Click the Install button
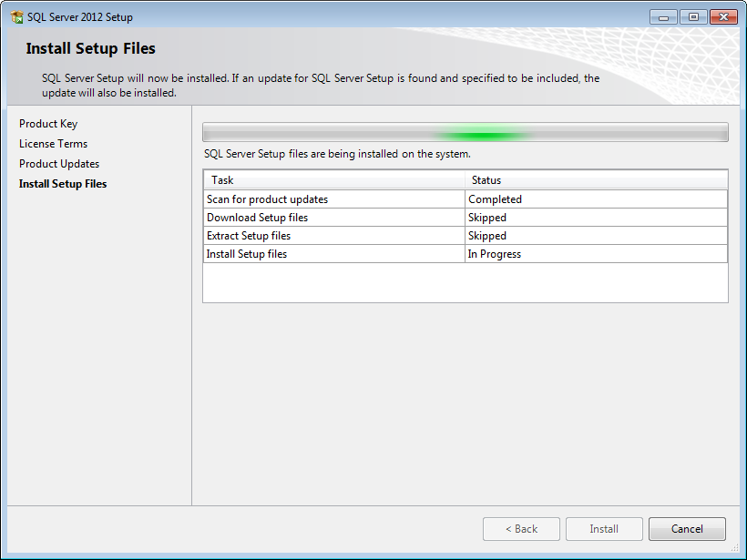Image resolution: width=747 pixels, height=560 pixels. click(x=604, y=529)
